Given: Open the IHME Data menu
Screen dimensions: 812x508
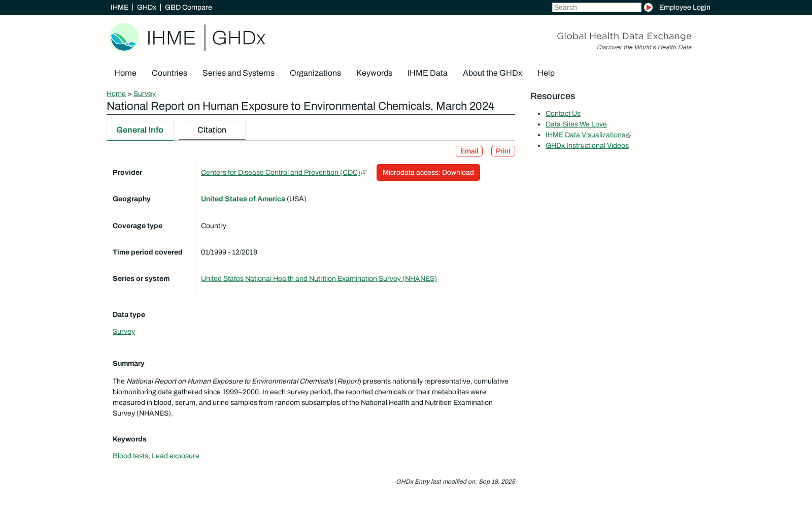Looking at the screenshot, I should [x=427, y=73].
